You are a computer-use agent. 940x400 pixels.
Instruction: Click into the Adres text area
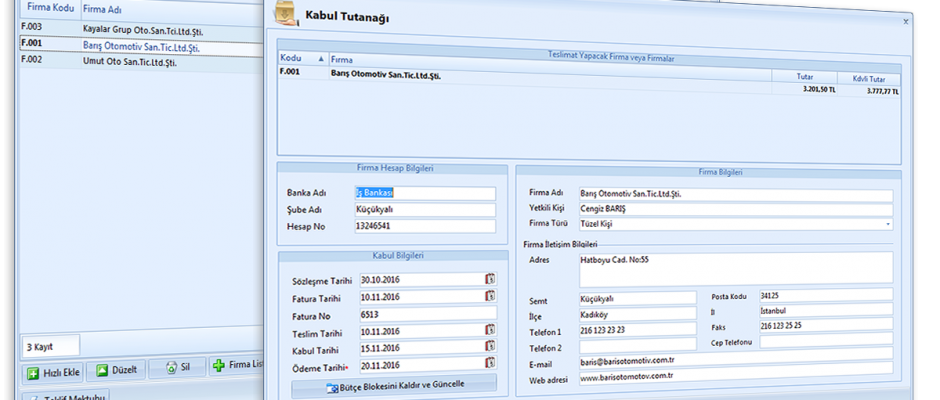(x=735, y=268)
